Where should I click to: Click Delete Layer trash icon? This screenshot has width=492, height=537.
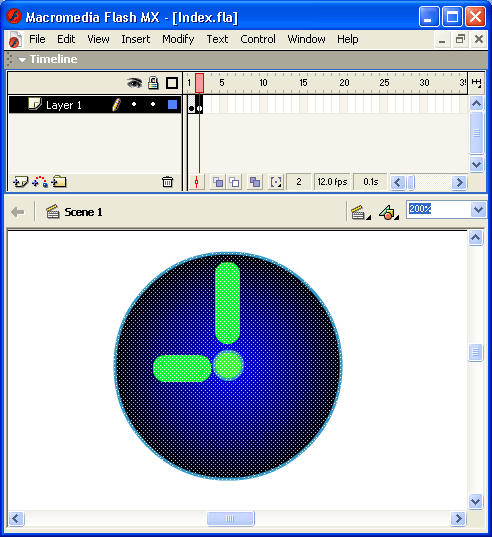[x=167, y=182]
